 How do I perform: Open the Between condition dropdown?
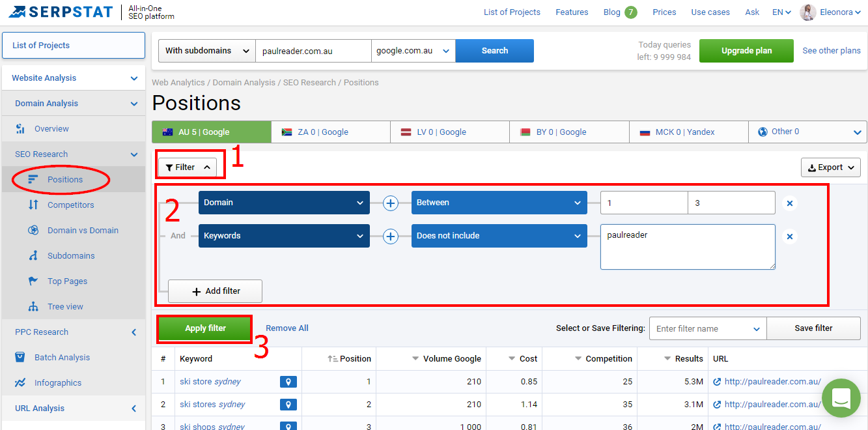pyautogui.click(x=499, y=203)
